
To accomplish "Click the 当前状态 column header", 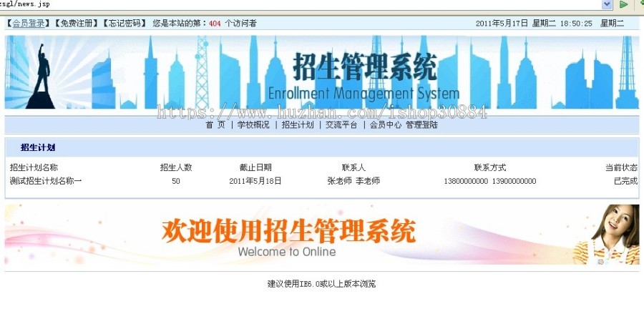I will click(621, 167).
